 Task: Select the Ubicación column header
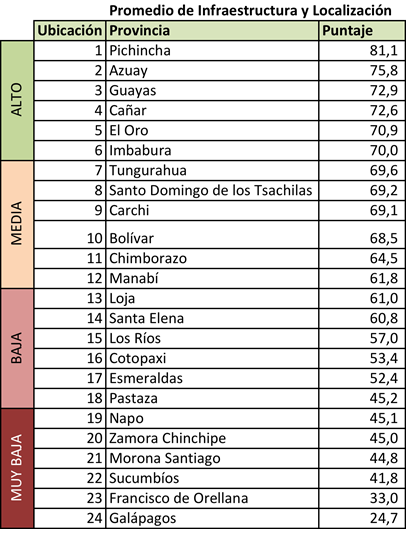click(x=70, y=31)
